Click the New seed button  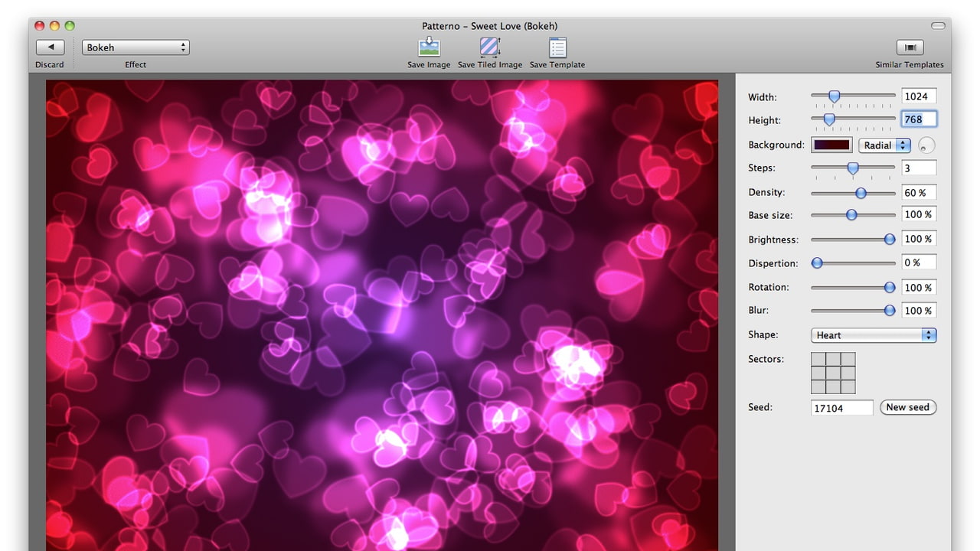point(908,407)
